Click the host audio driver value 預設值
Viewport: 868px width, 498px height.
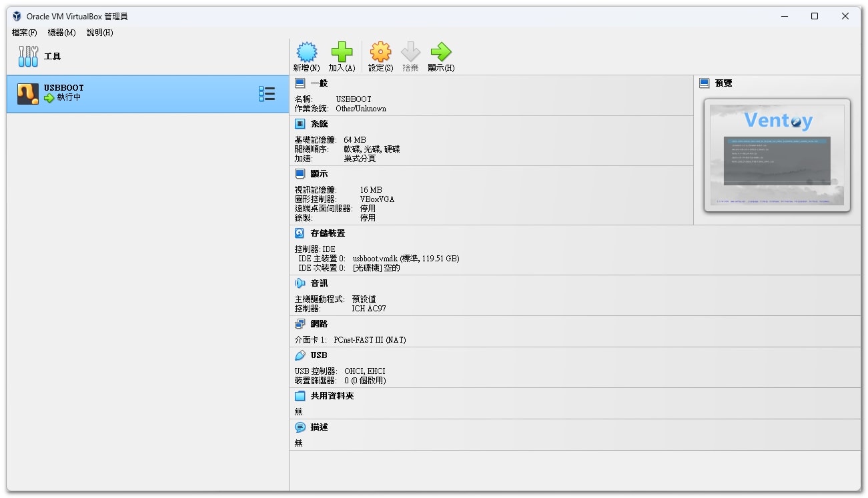click(364, 299)
